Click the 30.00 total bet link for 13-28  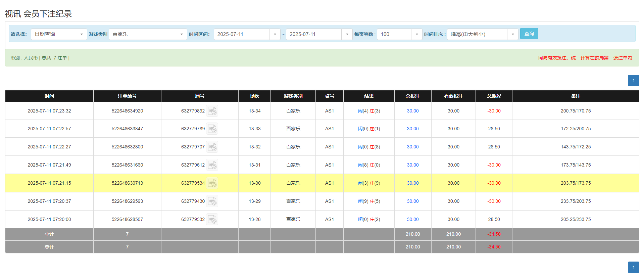coord(412,220)
